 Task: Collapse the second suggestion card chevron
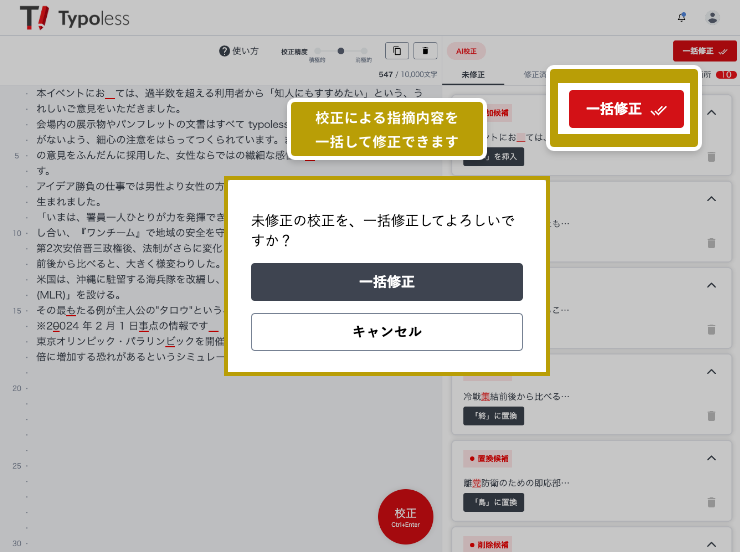tap(711, 199)
